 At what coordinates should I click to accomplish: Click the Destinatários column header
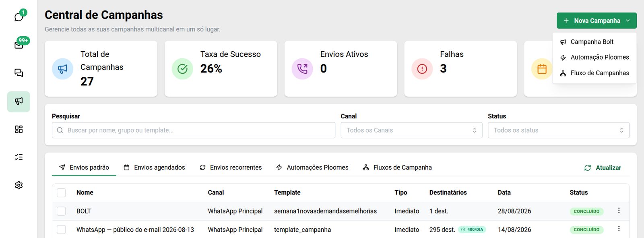pyautogui.click(x=448, y=193)
